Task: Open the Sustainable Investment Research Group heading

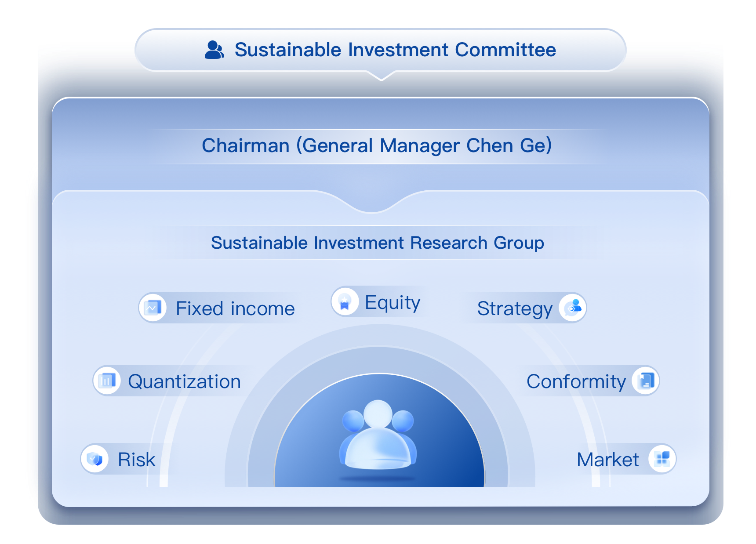Action: tap(377, 243)
